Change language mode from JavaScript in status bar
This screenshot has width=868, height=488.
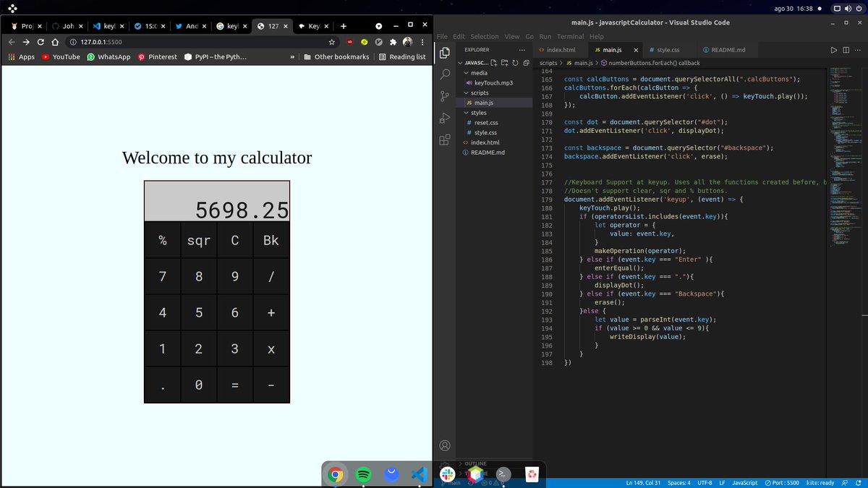pyautogui.click(x=744, y=482)
